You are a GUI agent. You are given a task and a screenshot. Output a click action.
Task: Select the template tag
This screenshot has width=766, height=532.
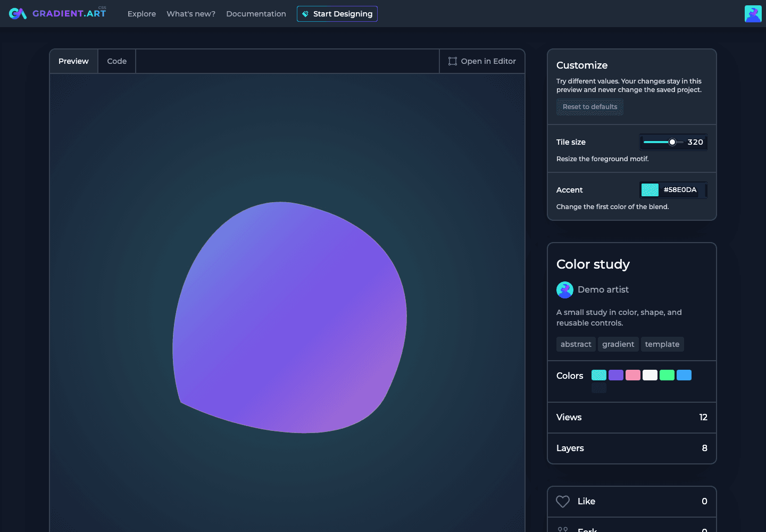pyautogui.click(x=662, y=344)
